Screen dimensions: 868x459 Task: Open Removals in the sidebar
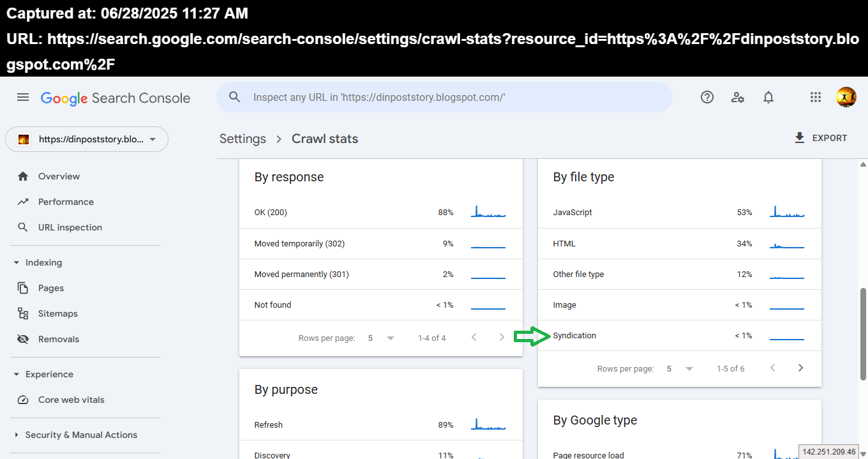pos(59,339)
